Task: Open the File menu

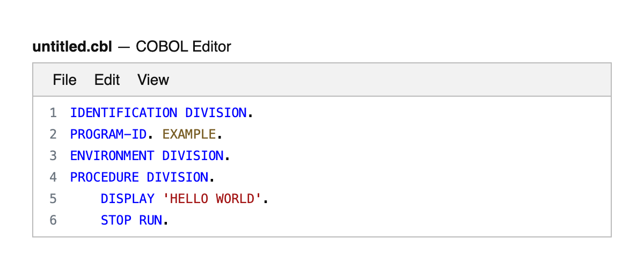Action: 64,80
